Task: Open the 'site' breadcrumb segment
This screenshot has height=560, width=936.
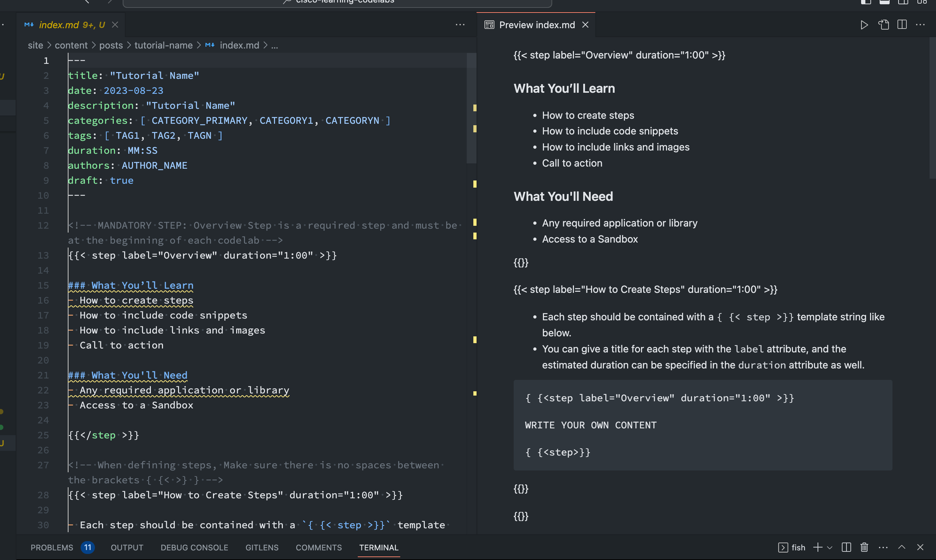Action: coord(35,45)
